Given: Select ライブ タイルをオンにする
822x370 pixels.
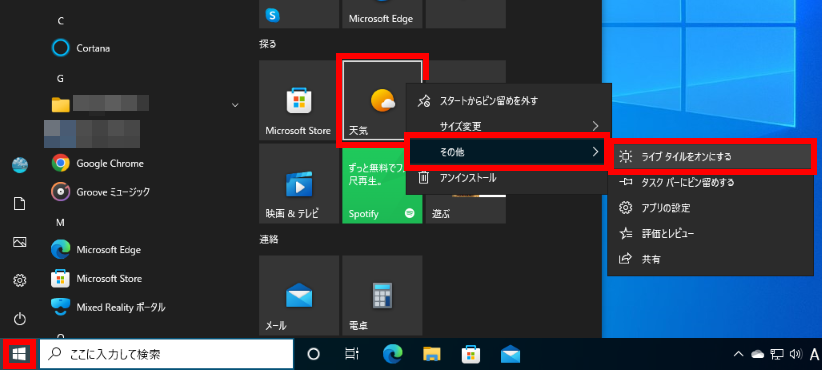Looking at the screenshot, I should tap(711, 157).
